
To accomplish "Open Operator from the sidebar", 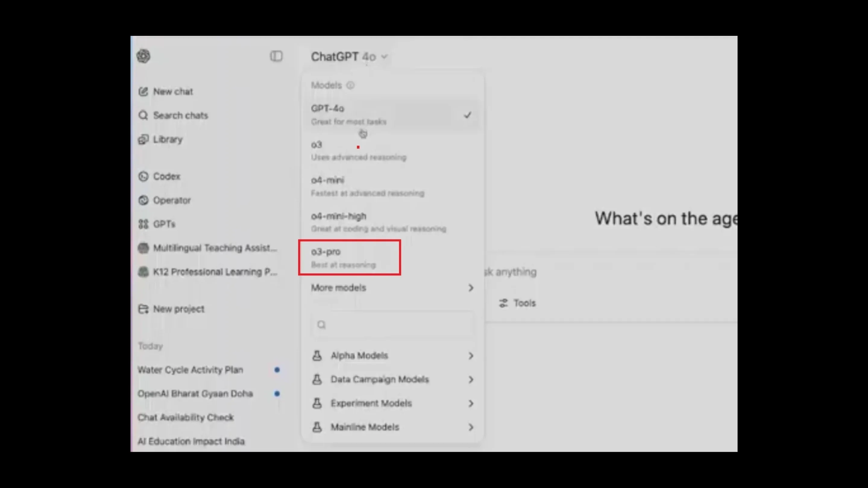I will tap(165, 200).
